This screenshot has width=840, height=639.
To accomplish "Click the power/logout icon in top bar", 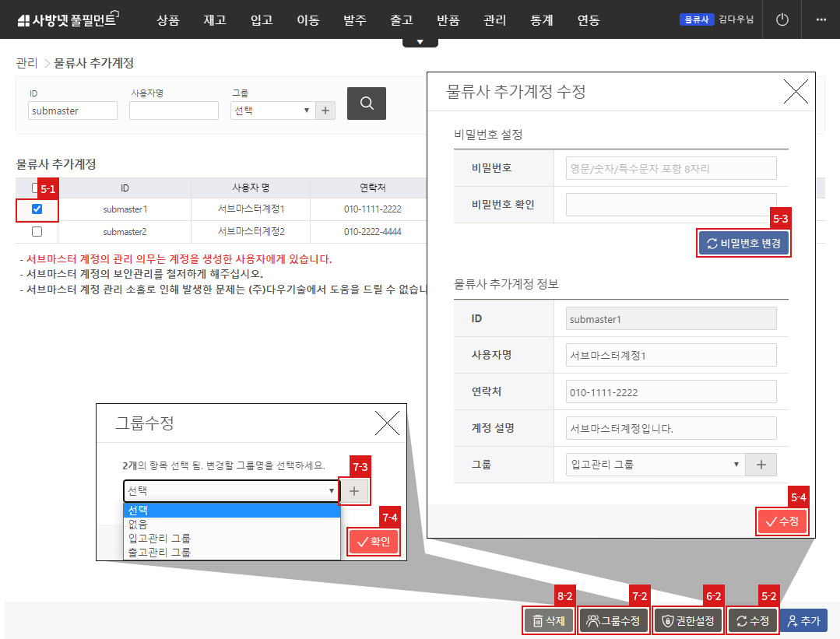I will click(781, 19).
